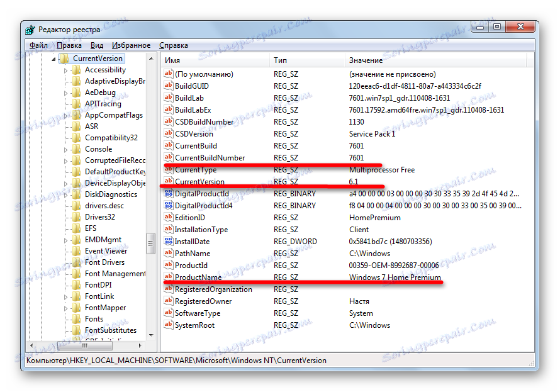This screenshot has width=560, height=392.
Task: Click the tree pane scroll up arrow
Action: pos(151,58)
